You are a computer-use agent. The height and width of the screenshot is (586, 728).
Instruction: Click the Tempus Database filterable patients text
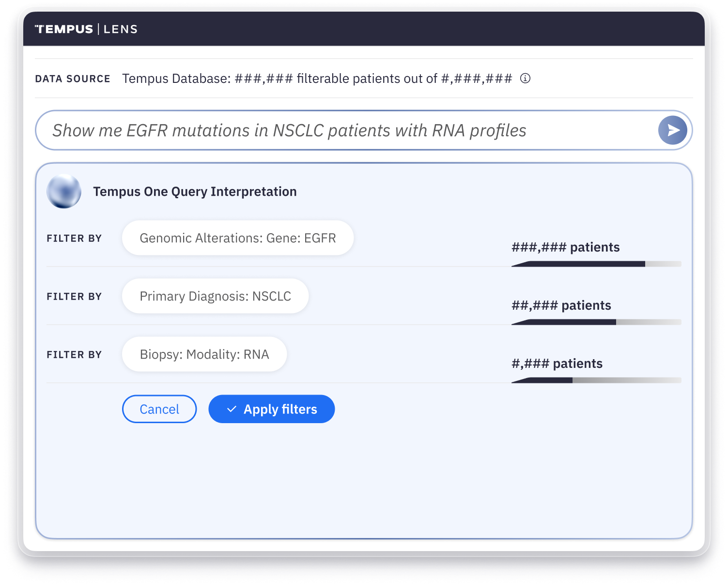317,79
